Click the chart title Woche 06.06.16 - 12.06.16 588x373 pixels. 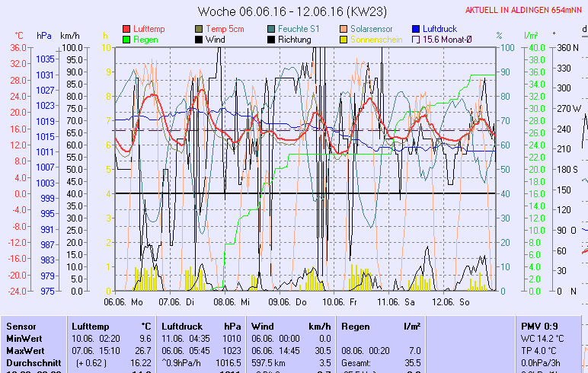tap(292, 11)
